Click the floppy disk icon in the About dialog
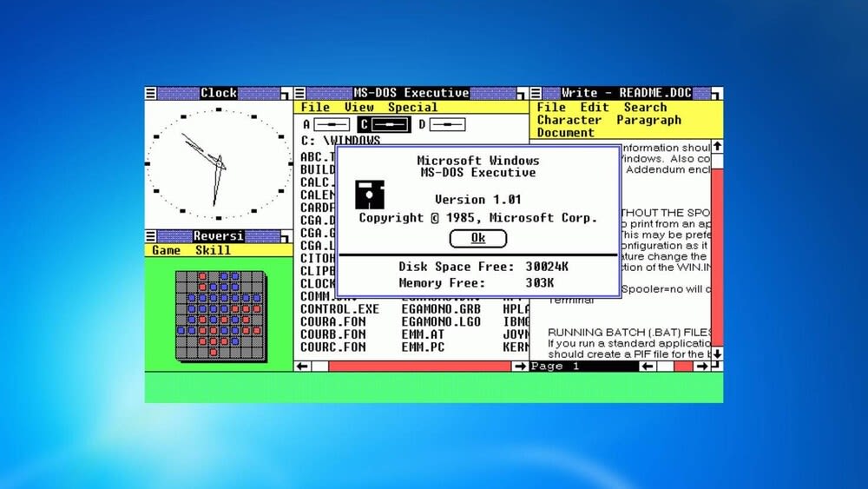This screenshot has height=489, width=868. tap(370, 195)
